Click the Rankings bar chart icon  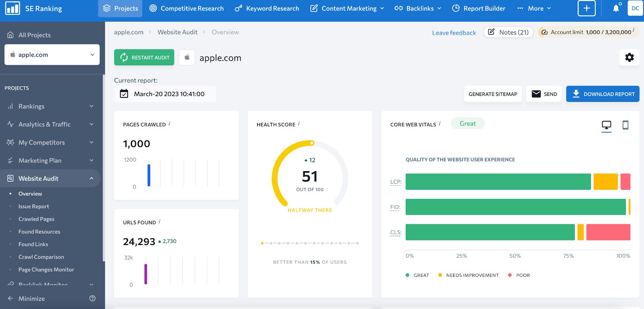10,106
